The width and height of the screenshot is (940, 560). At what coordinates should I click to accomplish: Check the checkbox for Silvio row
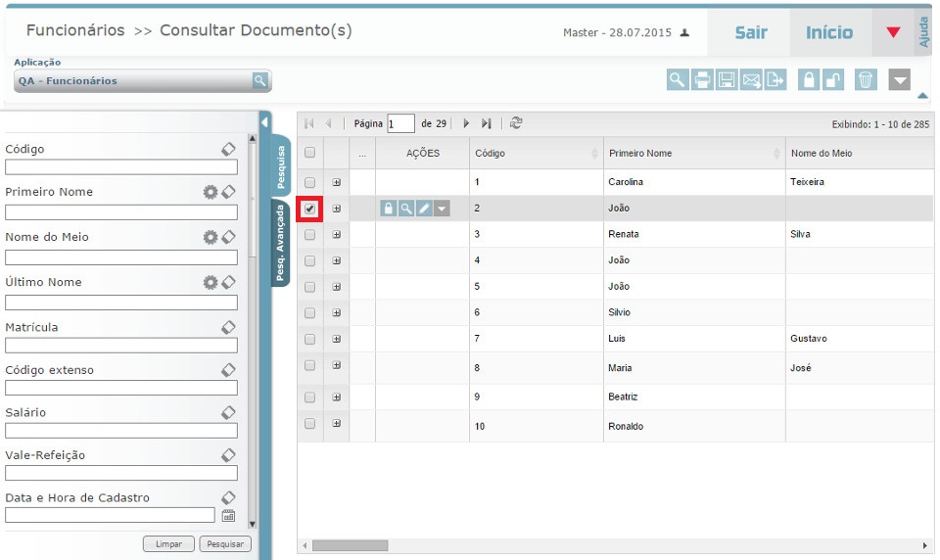pos(309,313)
